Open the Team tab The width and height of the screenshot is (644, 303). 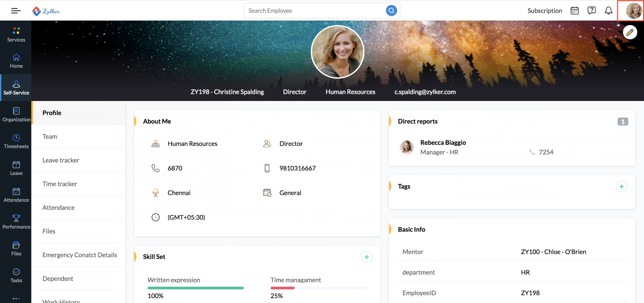(50, 137)
